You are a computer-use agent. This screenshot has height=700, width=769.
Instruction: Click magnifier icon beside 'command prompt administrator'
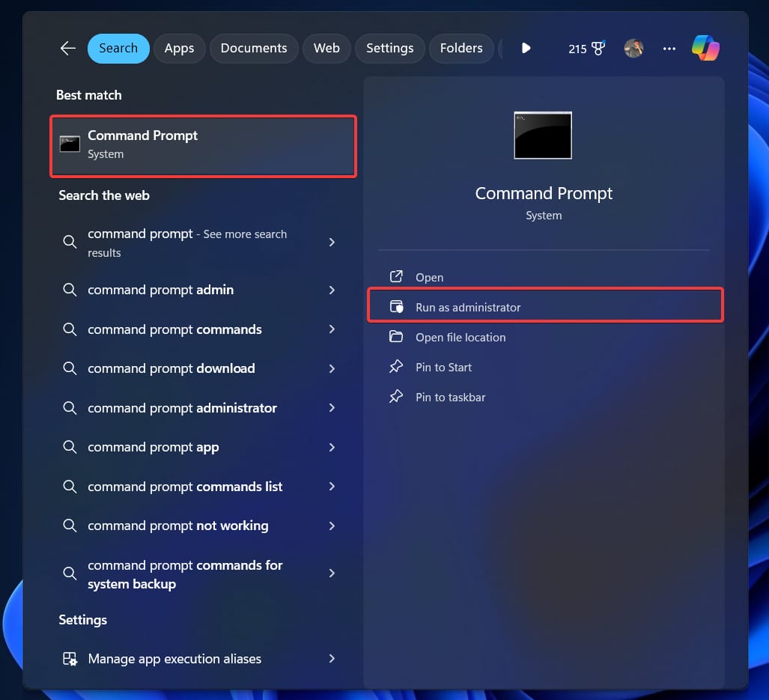click(x=70, y=408)
